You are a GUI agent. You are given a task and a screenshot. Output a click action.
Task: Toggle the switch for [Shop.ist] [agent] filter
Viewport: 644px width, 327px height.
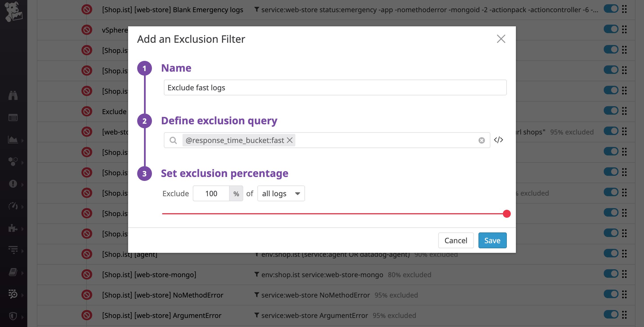click(611, 253)
